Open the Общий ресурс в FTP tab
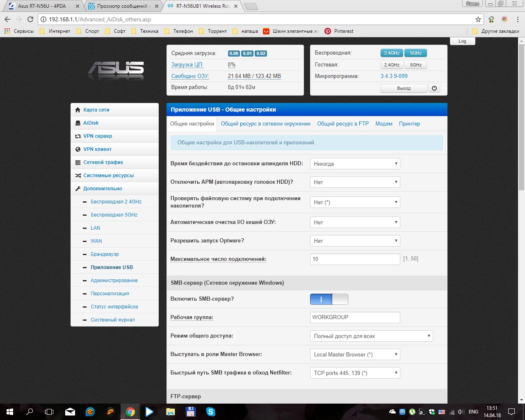525x420 pixels. (x=342, y=123)
